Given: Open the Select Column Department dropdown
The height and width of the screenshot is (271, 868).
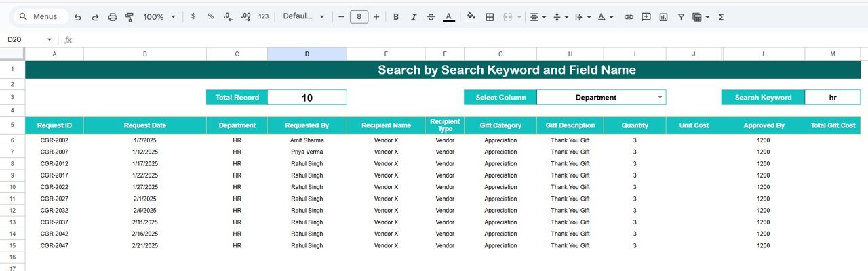Looking at the screenshot, I should click(660, 98).
